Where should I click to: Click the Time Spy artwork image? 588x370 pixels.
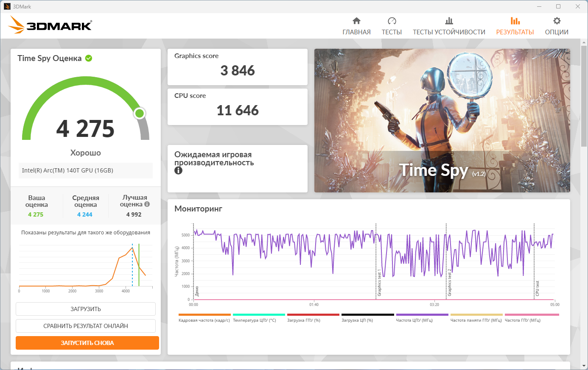[x=442, y=120]
